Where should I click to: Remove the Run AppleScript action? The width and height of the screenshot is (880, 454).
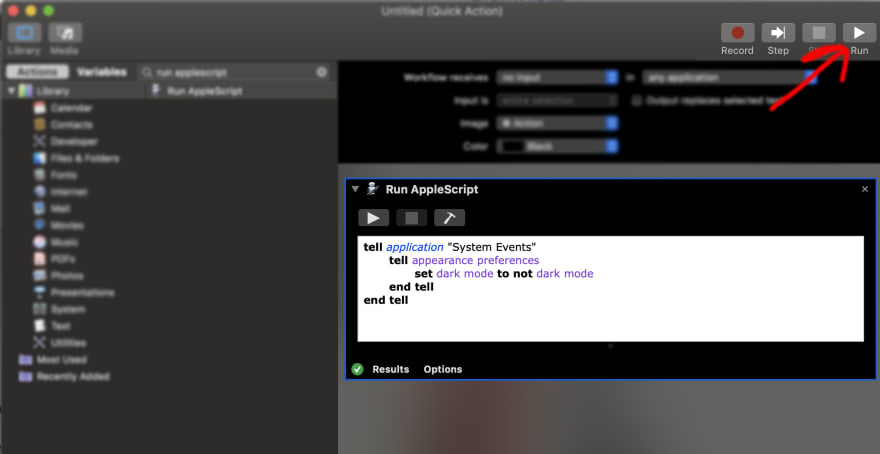(x=865, y=189)
